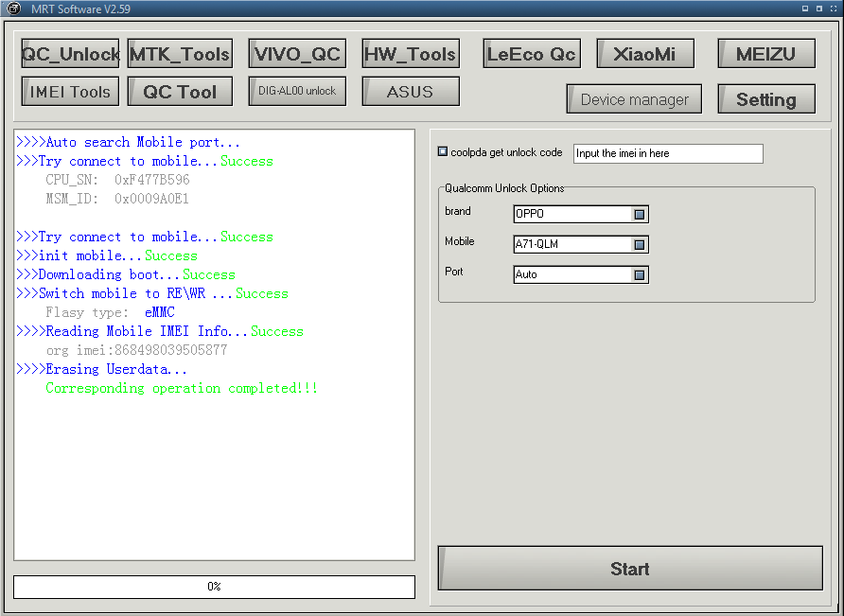Click the 0% progress bar
Image resolution: width=844 pixels, height=616 pixels.
[214, 587]
